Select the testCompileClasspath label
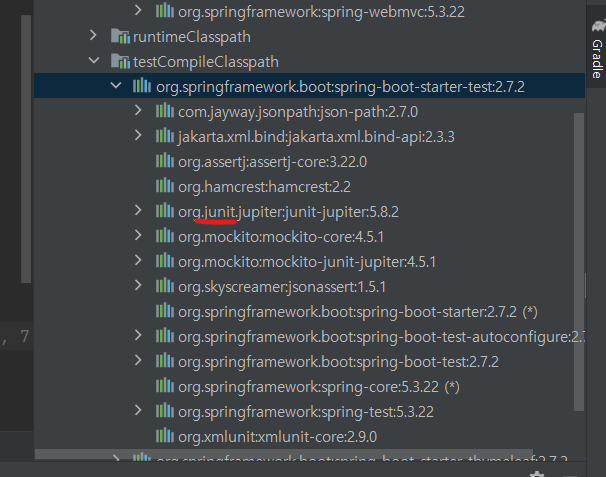The width and height of the screenshot is (606, 477). pyautogui.click(x=206, y=62)
